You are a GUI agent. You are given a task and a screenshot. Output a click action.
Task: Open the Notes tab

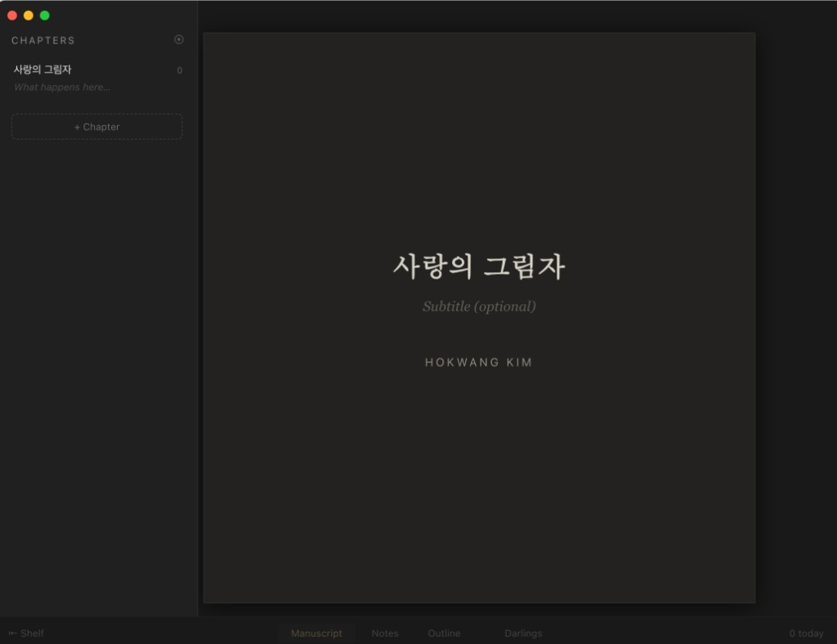(x=385, y=633)
